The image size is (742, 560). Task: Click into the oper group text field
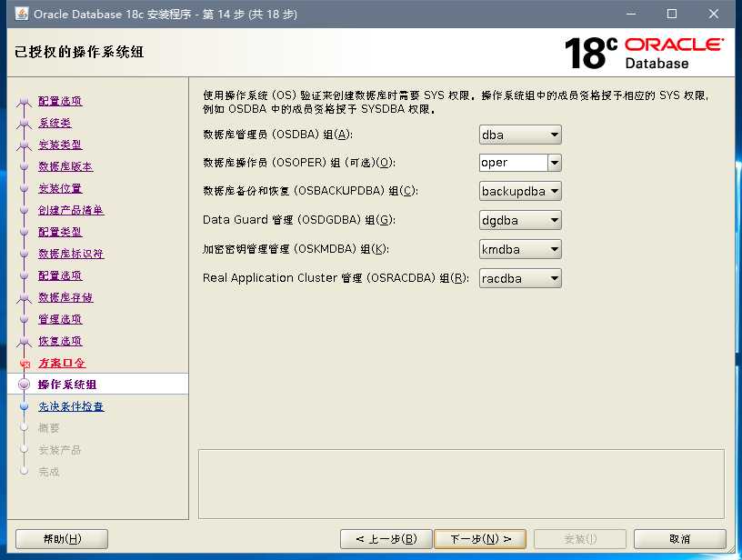[x=514, y=163]
